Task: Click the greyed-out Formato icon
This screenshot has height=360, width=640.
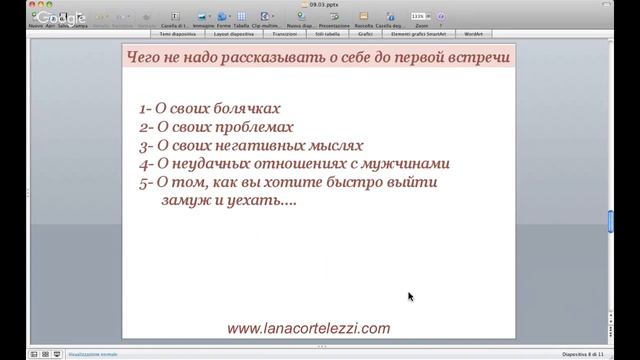Action: [146, 17]
